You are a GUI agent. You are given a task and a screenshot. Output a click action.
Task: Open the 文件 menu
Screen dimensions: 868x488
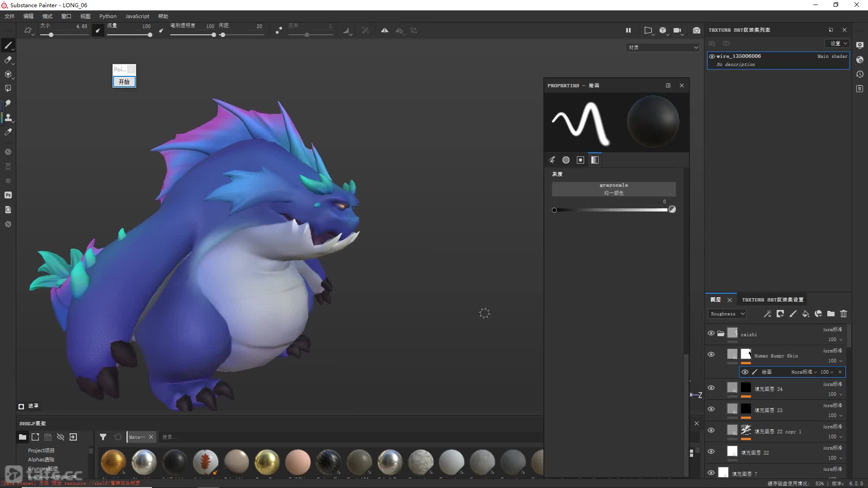pyautogui.click(x=9, y=16)
